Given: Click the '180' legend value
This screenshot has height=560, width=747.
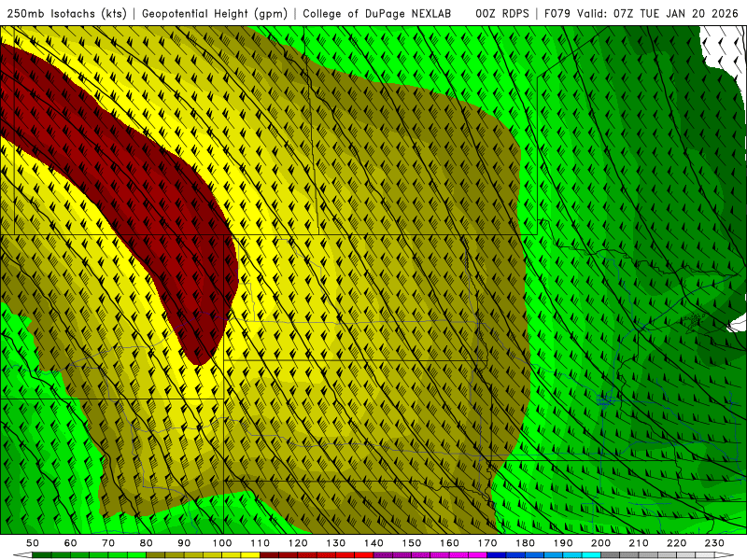Looking at the screenshot, I should tap(525, 543).
